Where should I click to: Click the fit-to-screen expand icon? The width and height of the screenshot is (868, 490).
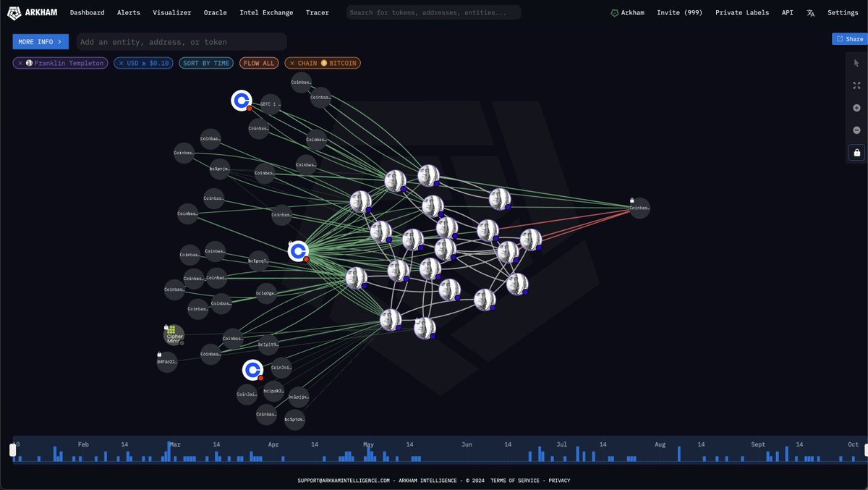tap(856, 85)
